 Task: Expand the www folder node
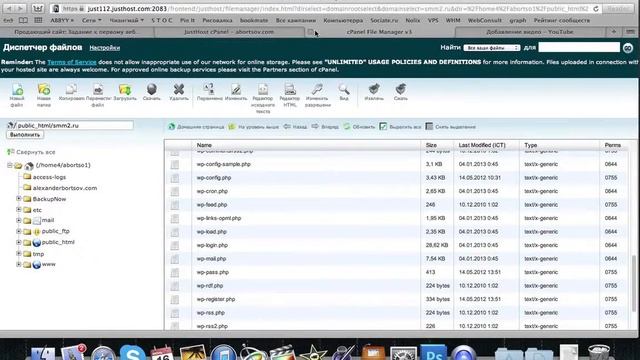18,264
